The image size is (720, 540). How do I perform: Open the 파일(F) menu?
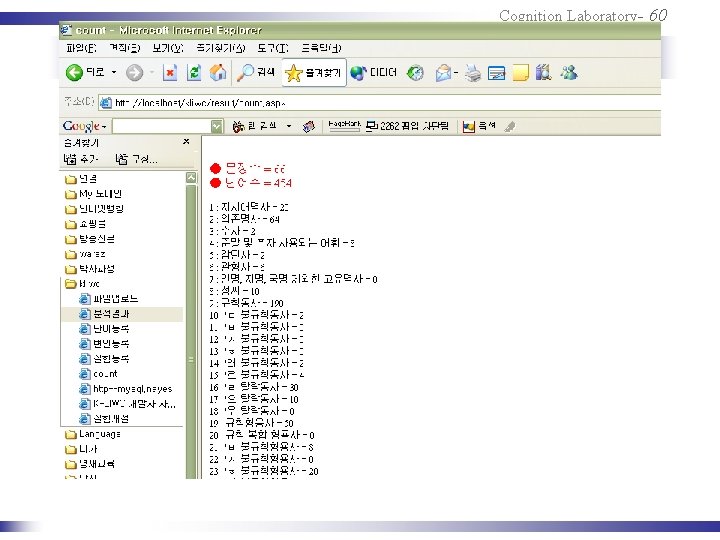coord(81,48)
